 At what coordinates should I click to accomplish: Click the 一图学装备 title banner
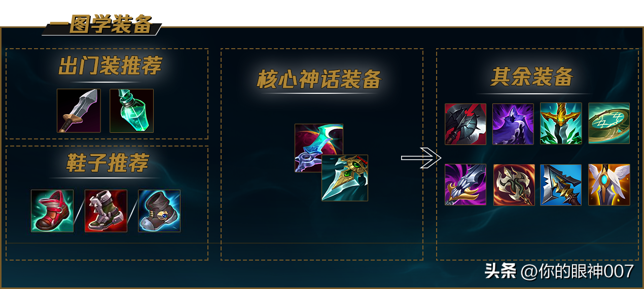[x=102, y=25]
